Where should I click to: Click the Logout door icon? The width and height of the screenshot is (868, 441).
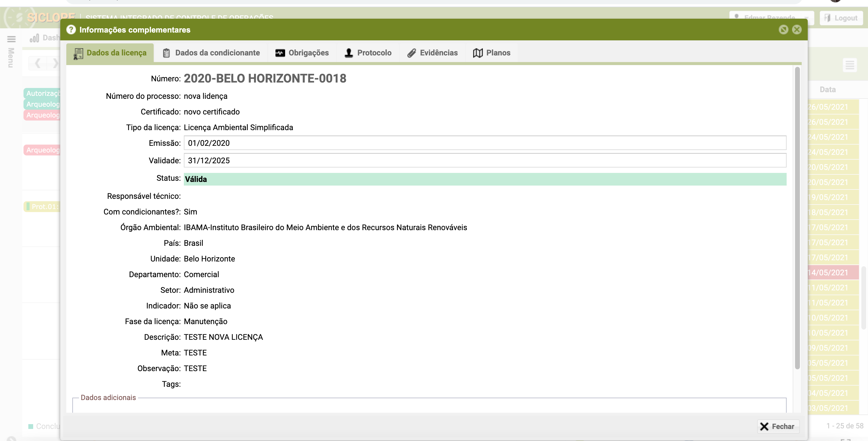pos(827,18)
